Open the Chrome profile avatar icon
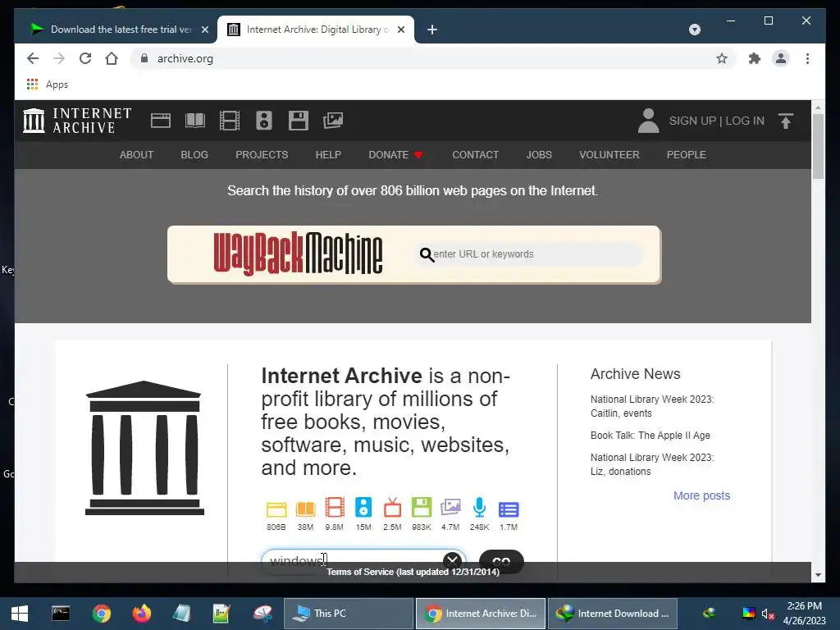 click(x=781, y=58)
